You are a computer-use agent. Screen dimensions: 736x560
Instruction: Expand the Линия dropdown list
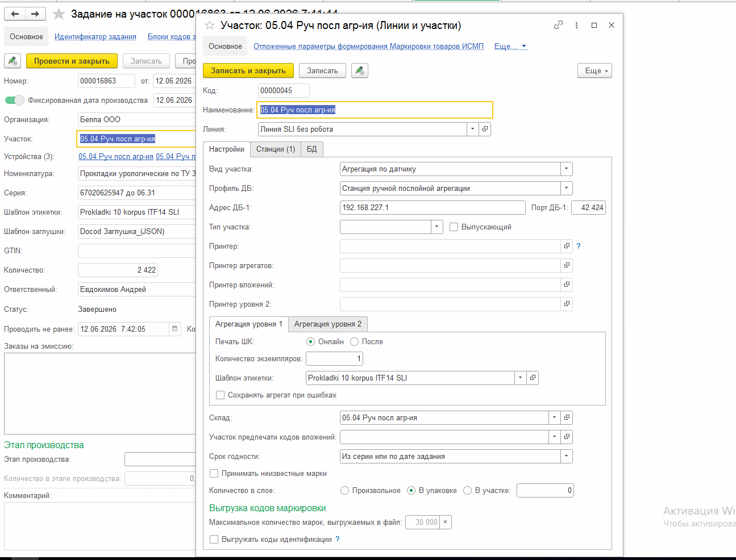click(x=473, y=129)
